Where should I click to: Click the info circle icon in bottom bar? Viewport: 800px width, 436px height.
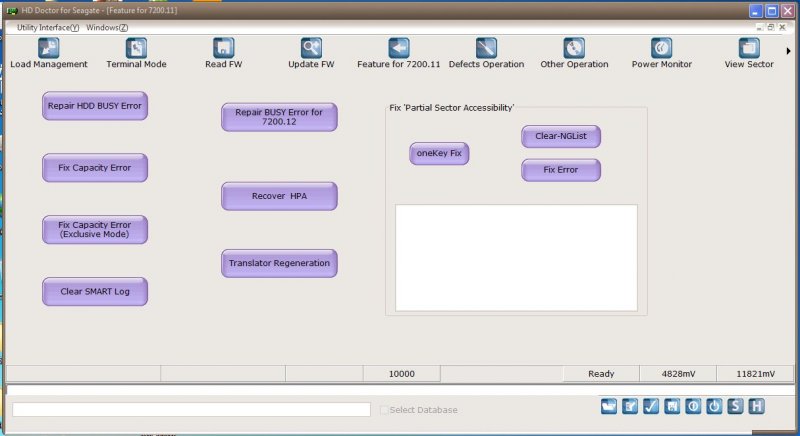pyautogui.click(x=693, y=406)
